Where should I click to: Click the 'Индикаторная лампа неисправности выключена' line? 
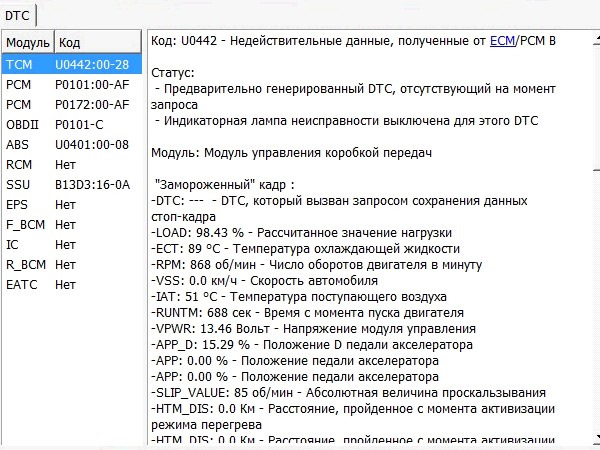pos(347,121)
